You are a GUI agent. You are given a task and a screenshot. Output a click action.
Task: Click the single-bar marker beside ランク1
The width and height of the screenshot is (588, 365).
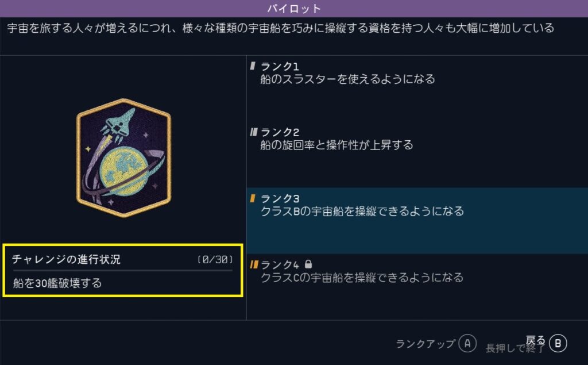coord(253,66)
